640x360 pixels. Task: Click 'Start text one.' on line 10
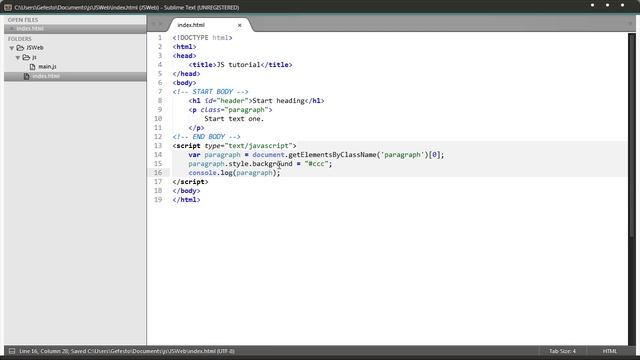point(234,119)
